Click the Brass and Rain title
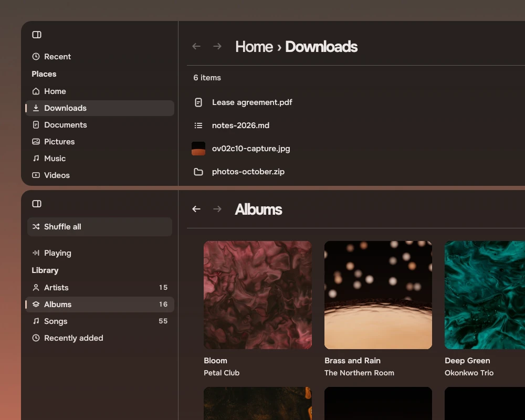 (352, 361)
